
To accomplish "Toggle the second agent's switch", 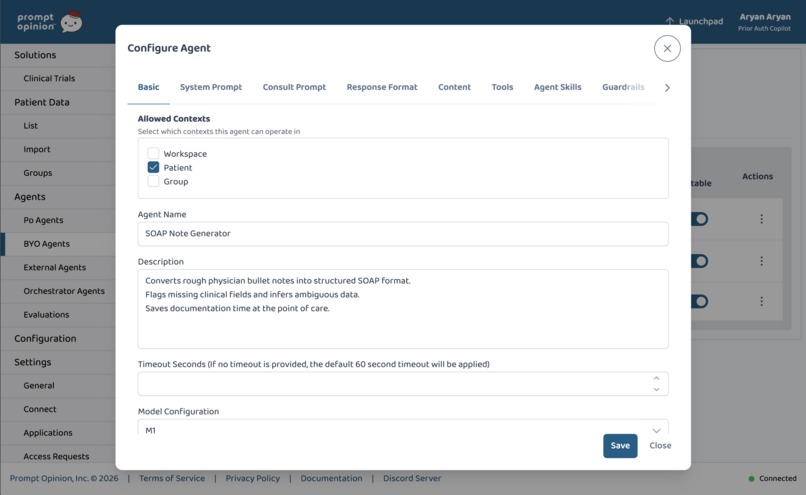I will tap(700, 261).
